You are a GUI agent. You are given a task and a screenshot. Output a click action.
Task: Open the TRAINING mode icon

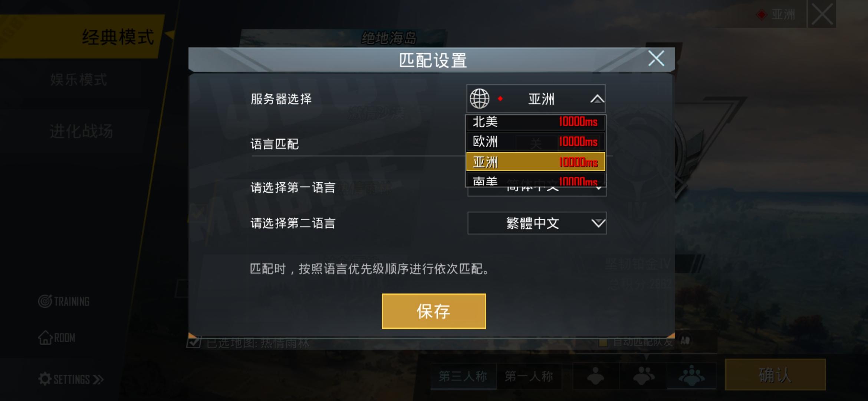click(x=45, y=301)
